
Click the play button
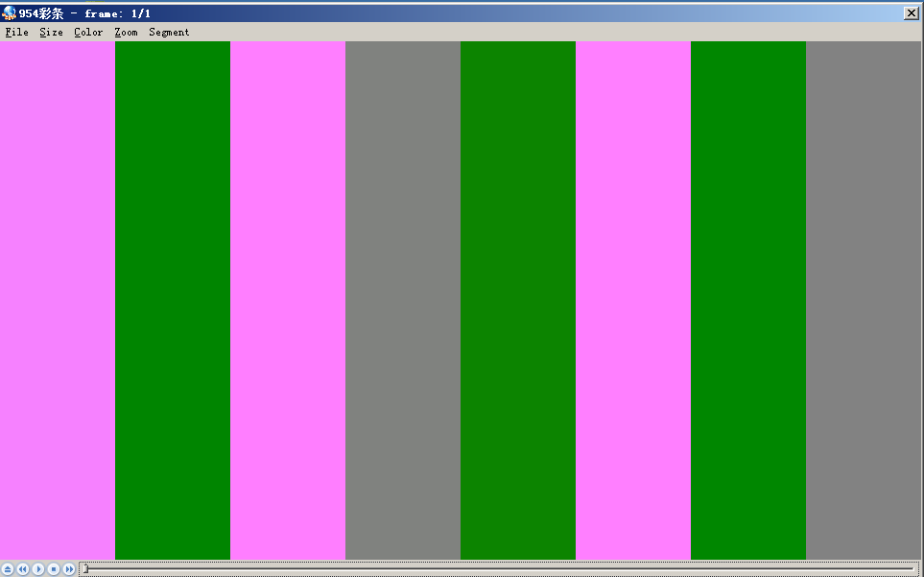click(x=38, y=568)
